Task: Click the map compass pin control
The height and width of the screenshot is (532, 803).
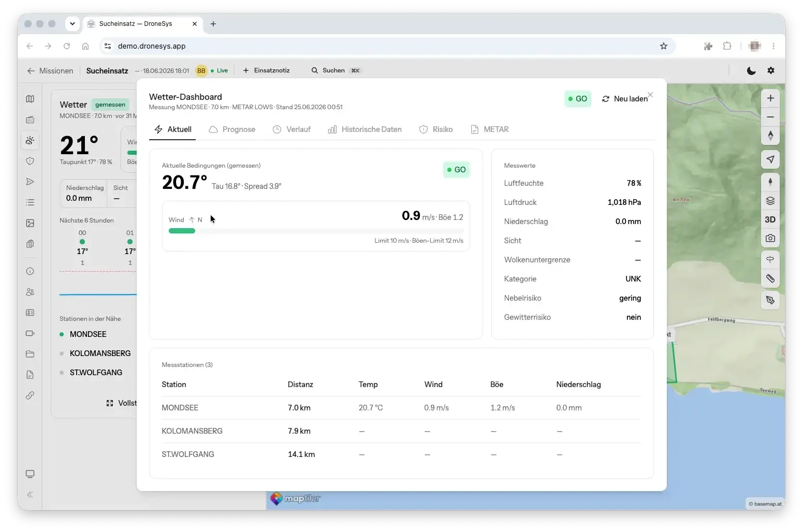Action: coord(770,182)
